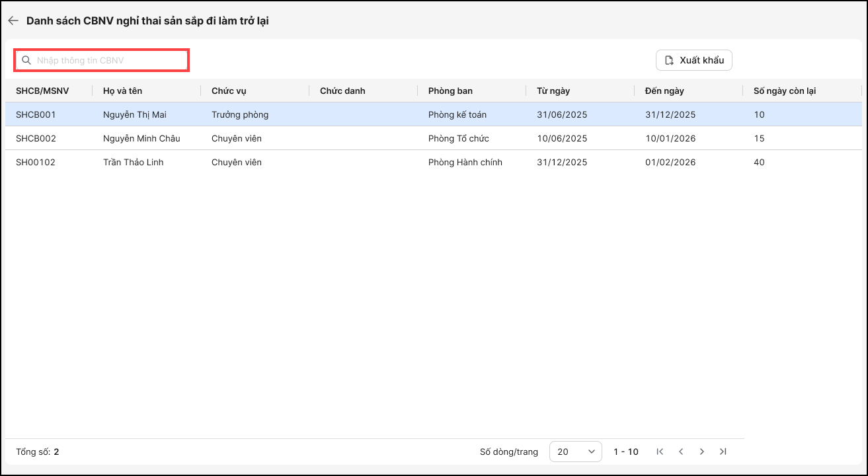Select the Nguyễn Minh Châu row
The height and width of the screenshot is (476, 868).
tap(141, 138)
